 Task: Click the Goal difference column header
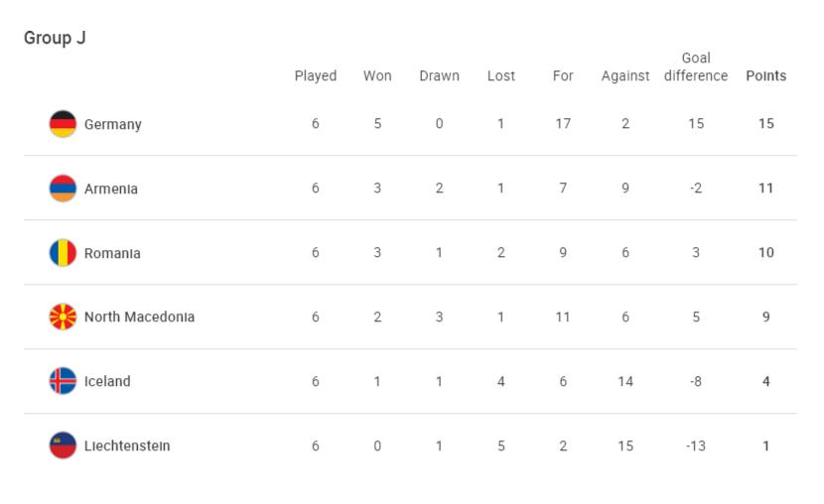(x=696, y=66)
